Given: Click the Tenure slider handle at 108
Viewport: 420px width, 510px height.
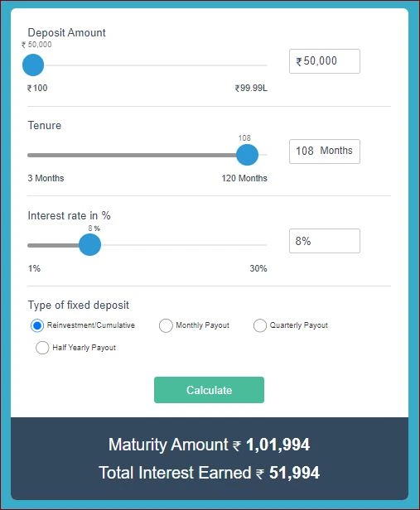Looking at the screenshot, I should [247, 155].
